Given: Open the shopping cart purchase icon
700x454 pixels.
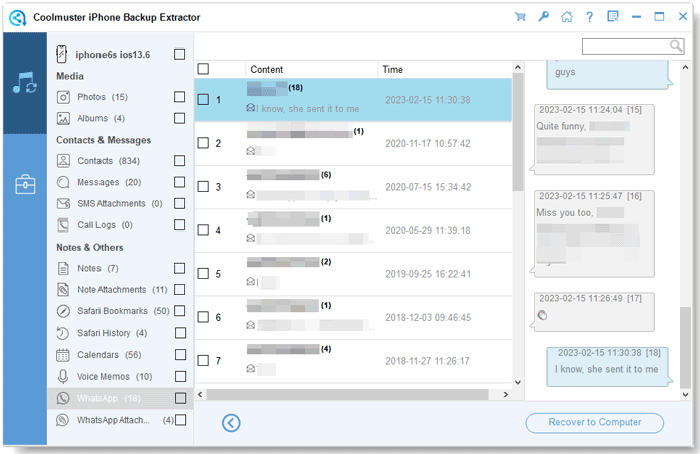Looking at the screenshot, I should (x=520, y=17).
